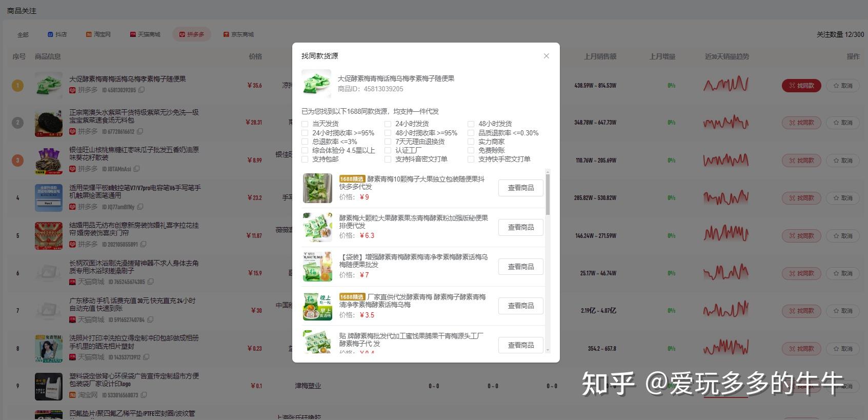
Task: Select the 拼多多 tab
Action: (191, 34)
